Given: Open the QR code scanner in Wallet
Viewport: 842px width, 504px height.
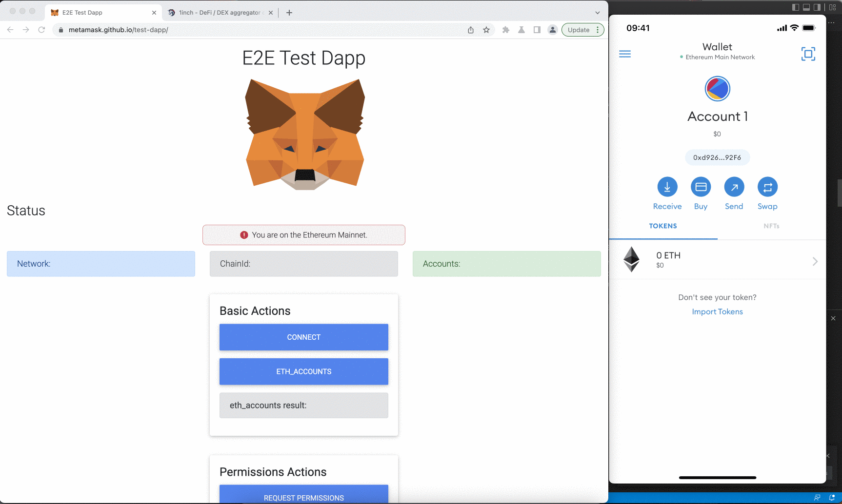Looking at the screenshot, I should 808,54.
